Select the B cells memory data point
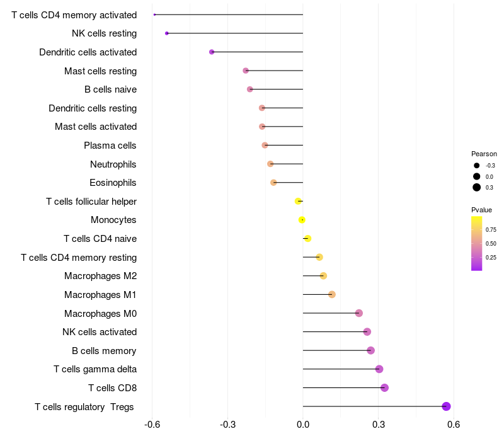 tap(370, 350)
